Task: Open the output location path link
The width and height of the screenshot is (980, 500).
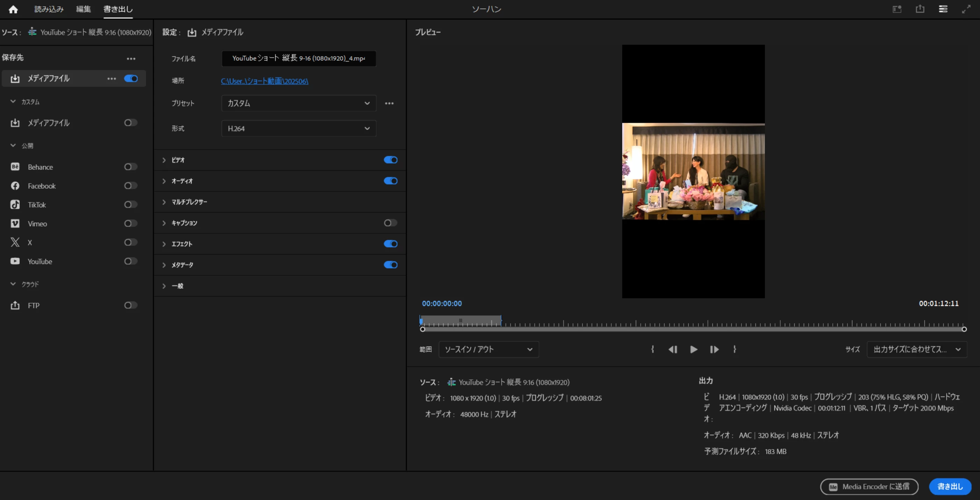Action: coord(264,81)
